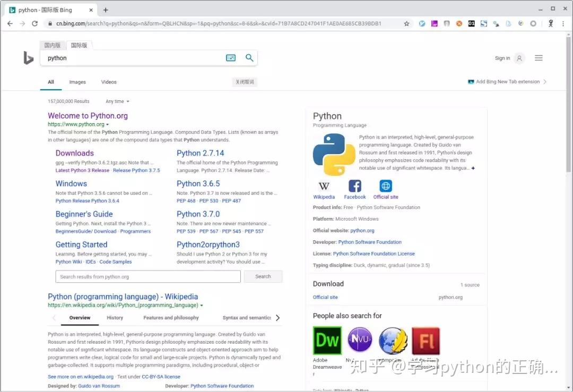Select the Overview tab under Wikipedia result
This screenshot has width=573, height=392.
coord(80,318)
